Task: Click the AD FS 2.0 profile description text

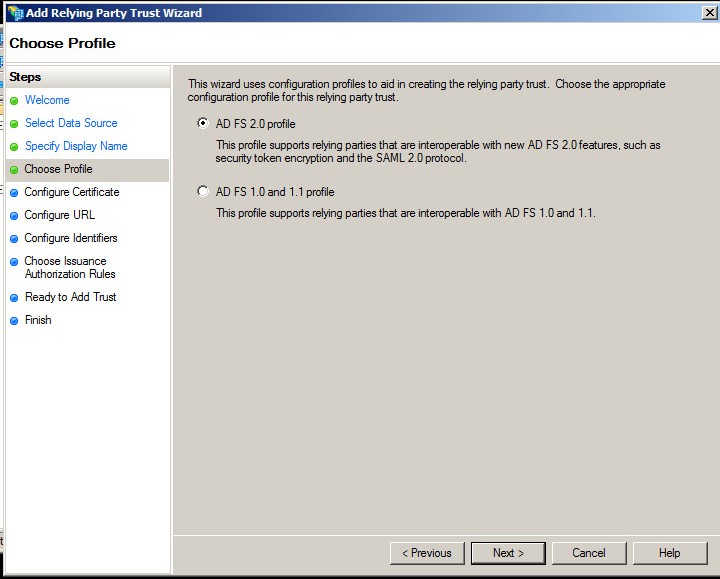Action: (x=438, y=152)
